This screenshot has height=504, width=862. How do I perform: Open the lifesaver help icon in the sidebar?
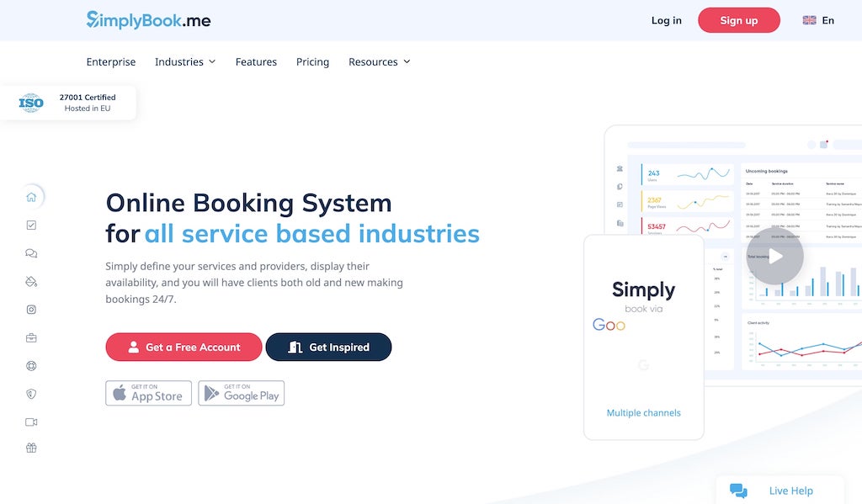31,365
